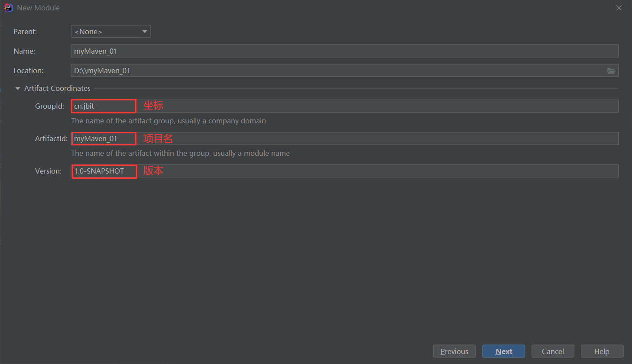Image resolution: width=632 pixels, height=364 pixels.
Task: Open the Parent dropdown showing <None>
Action: 111,32
